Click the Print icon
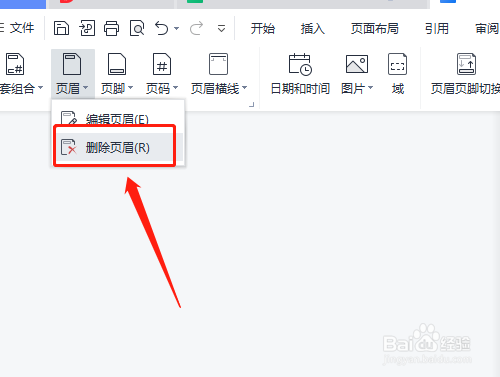 (x=111, y=28)
